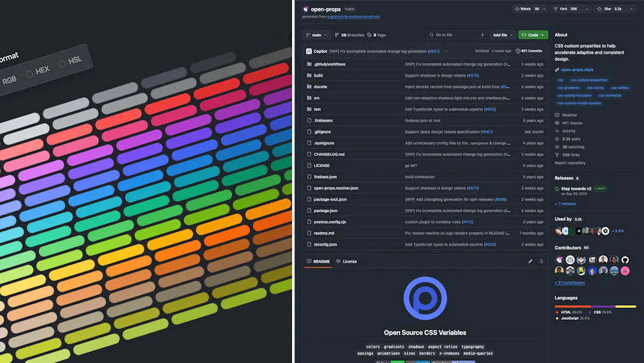
Task: Click the green check status icon on latest commit
Action: pyautogui.click(x=446, y=51)
